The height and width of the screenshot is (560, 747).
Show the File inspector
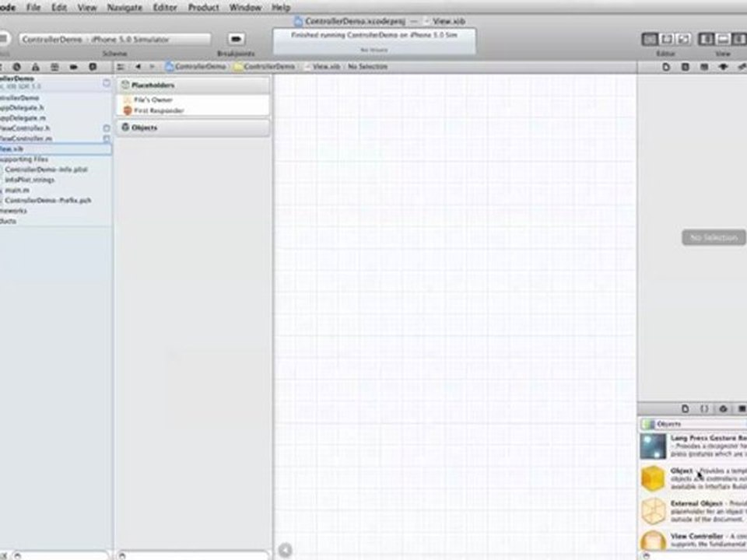click(x=666, y=67)
